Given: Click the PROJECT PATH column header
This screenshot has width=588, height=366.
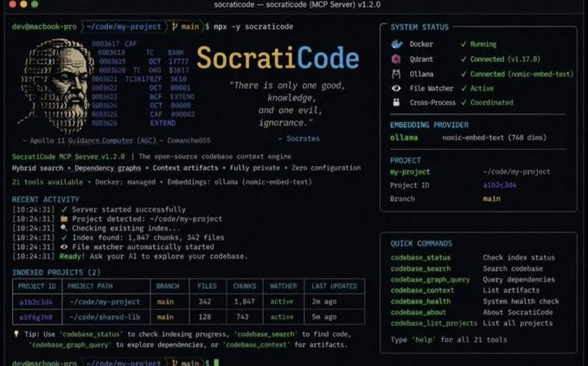Looking at the screenshot, I should 90,286.
